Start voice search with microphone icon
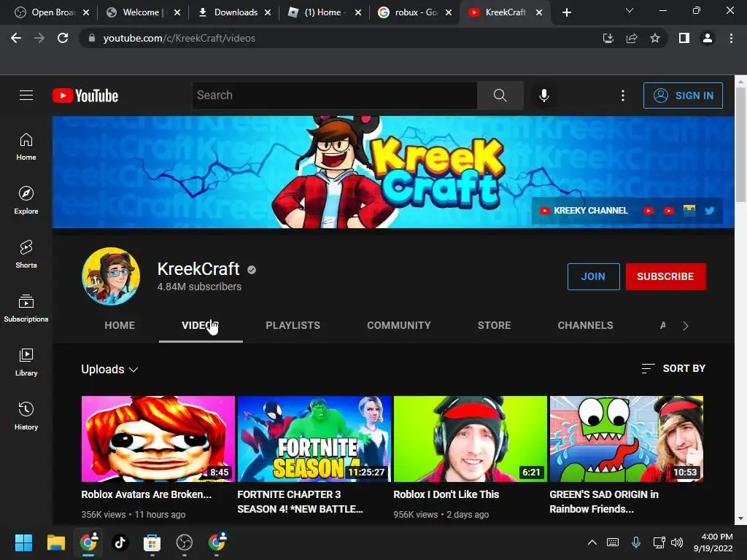Viewport: 747px width, 560px height. 544,96
